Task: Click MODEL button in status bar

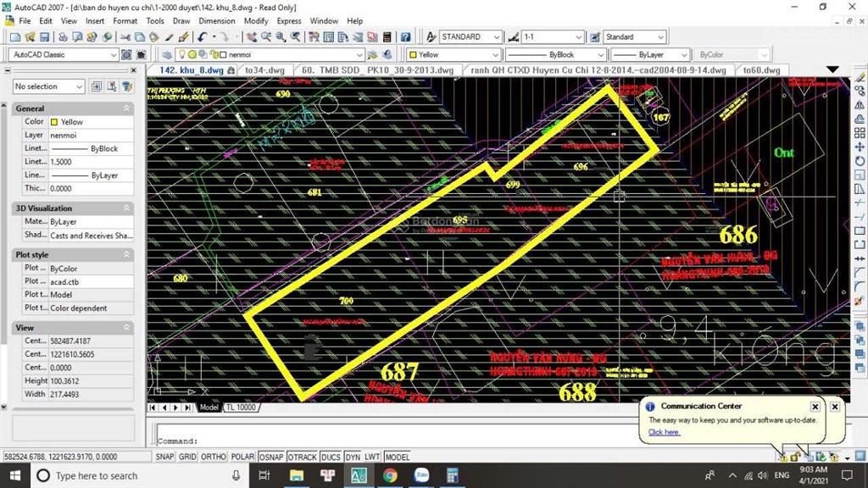Action: point(398,457)
